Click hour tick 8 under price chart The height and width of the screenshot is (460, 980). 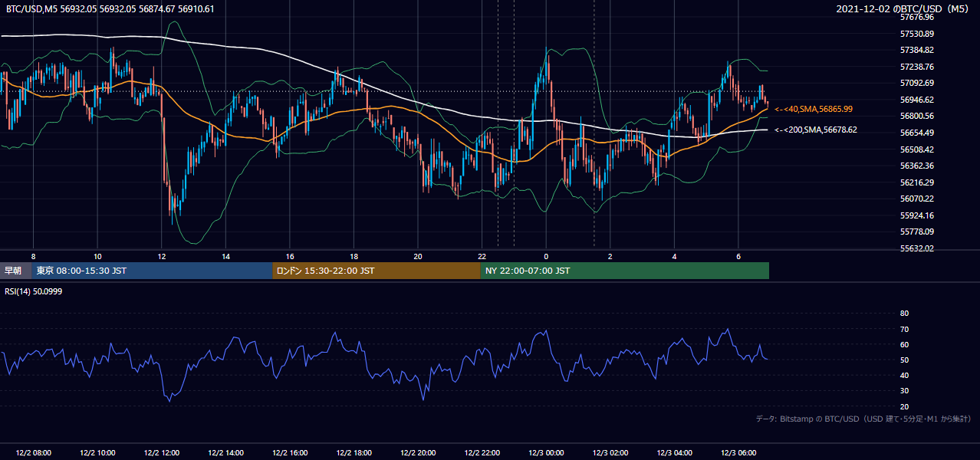33,256
